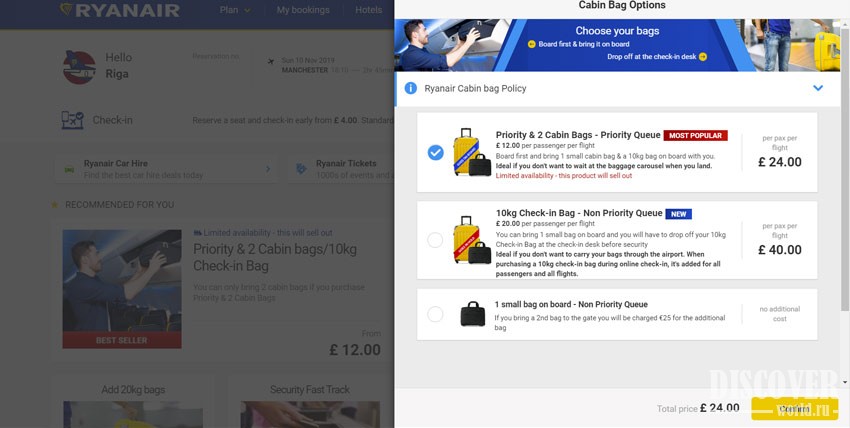Choose the 1 small bag on board option
The width and height of the screenshot is (850, 428).
(435, 314)
